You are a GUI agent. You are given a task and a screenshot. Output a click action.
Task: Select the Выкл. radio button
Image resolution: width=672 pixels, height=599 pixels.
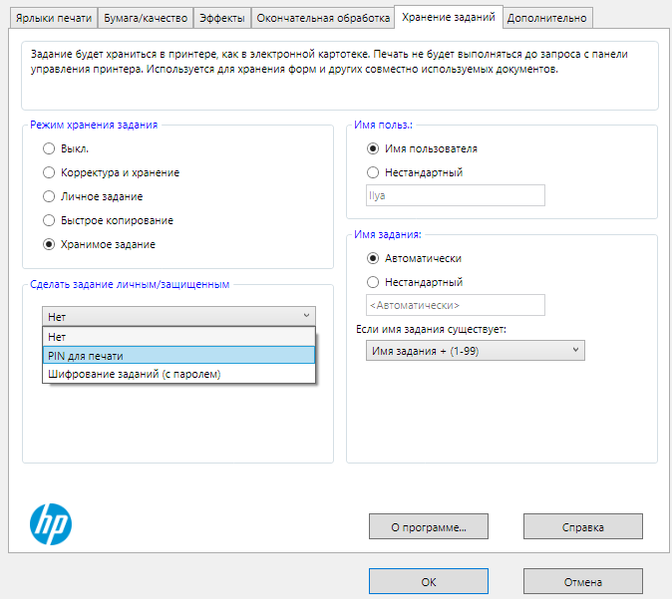click(49, 149)
